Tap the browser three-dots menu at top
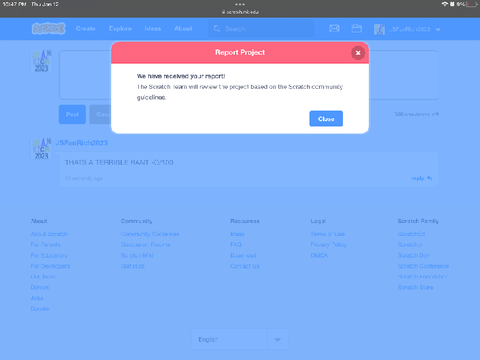 [x=240, y=4]
